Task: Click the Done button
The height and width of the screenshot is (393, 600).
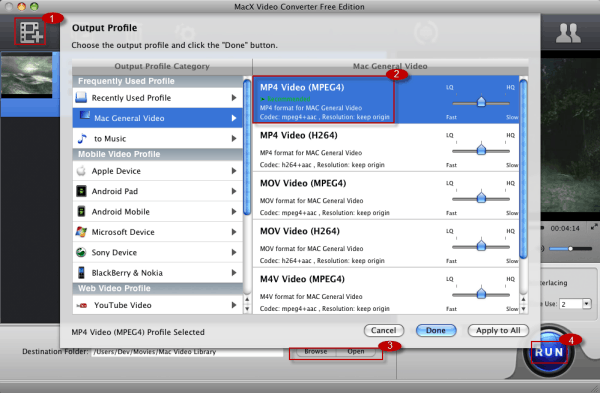Action: coord(436,330)
